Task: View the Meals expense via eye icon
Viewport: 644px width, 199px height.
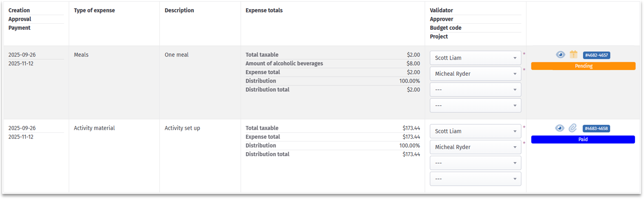Action: coord(560,55)
